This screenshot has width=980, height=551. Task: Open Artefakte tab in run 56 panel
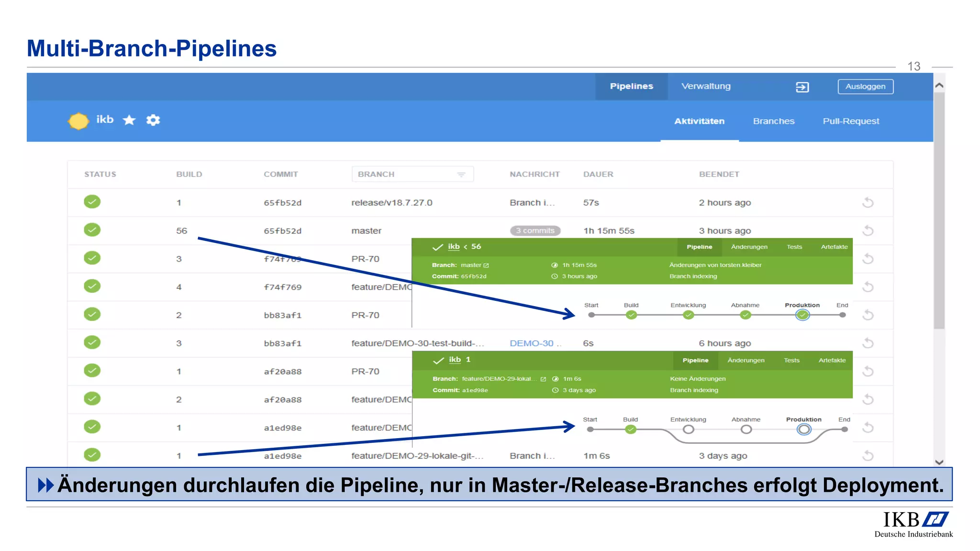[x=834, y=247]
